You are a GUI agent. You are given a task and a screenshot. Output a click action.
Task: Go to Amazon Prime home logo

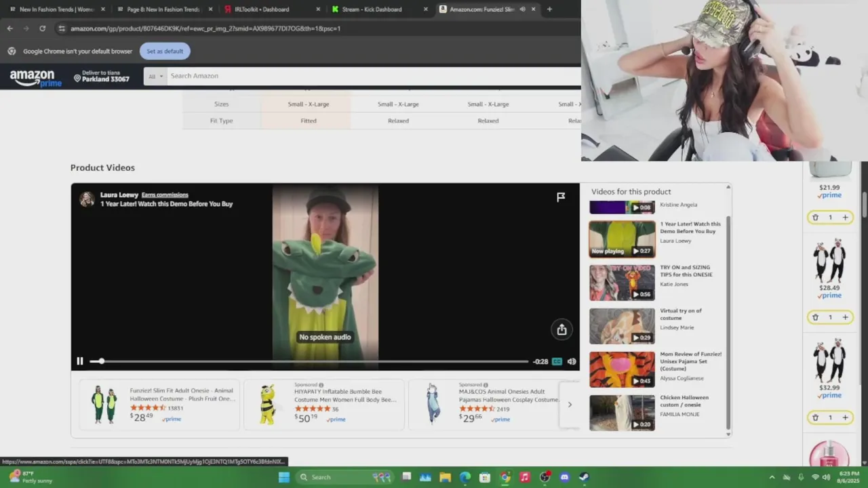[x=35, y=79]
